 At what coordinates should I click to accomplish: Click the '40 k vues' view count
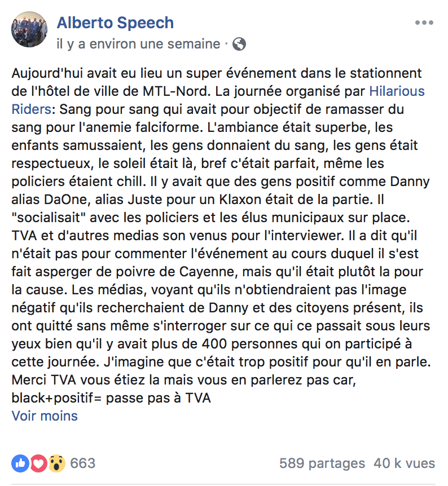click(404, 463)
